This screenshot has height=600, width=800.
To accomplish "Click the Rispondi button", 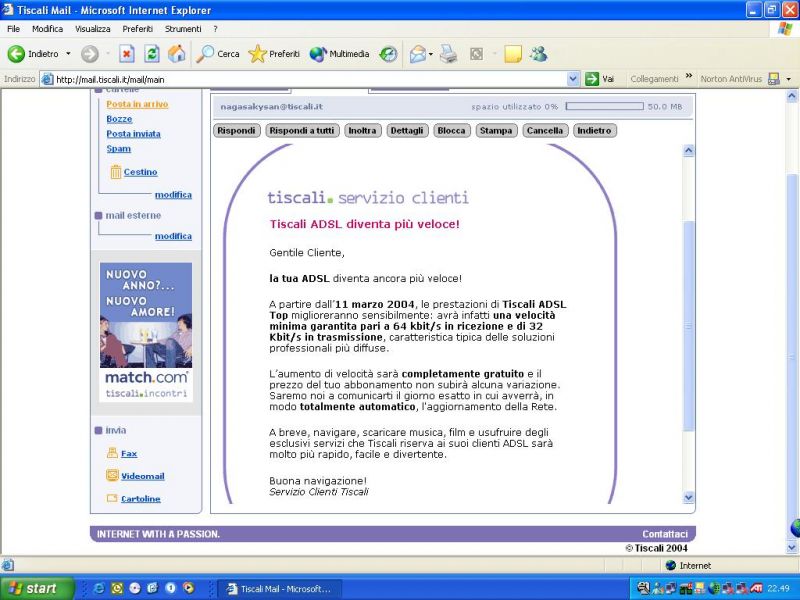I will click(x=236, y=131).
